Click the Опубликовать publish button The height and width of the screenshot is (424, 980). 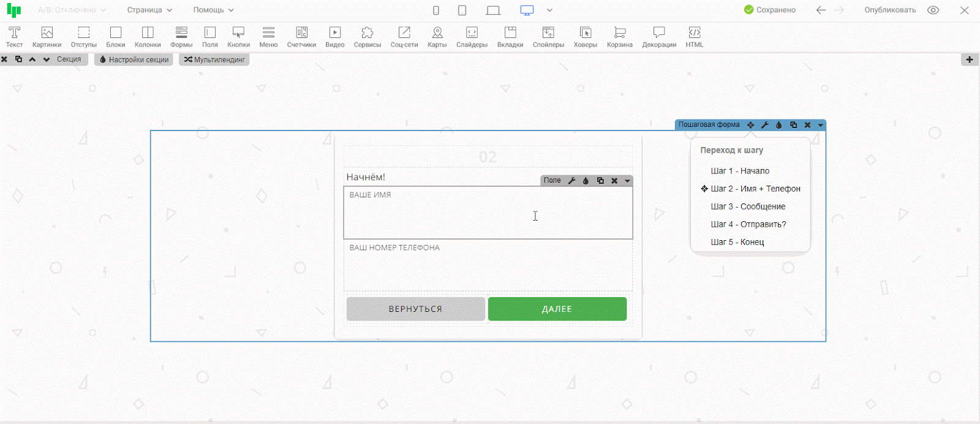tap(890, 10)
